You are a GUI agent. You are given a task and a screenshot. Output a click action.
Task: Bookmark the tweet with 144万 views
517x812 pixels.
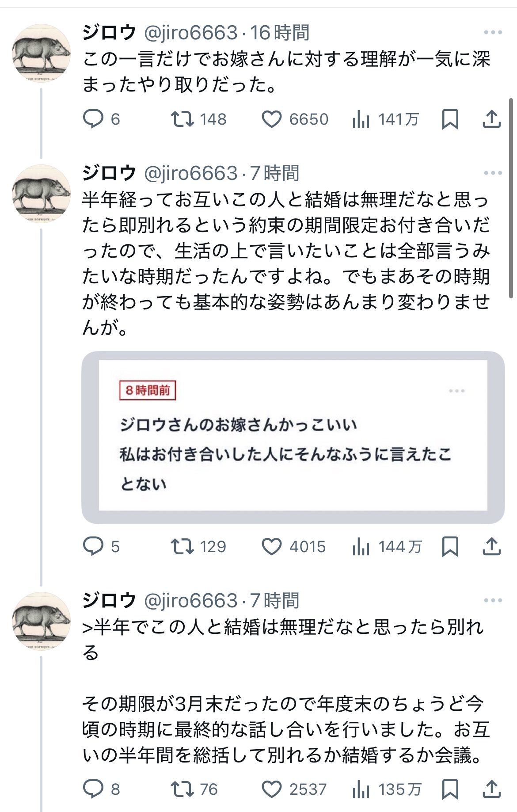(x=450, y=546)
